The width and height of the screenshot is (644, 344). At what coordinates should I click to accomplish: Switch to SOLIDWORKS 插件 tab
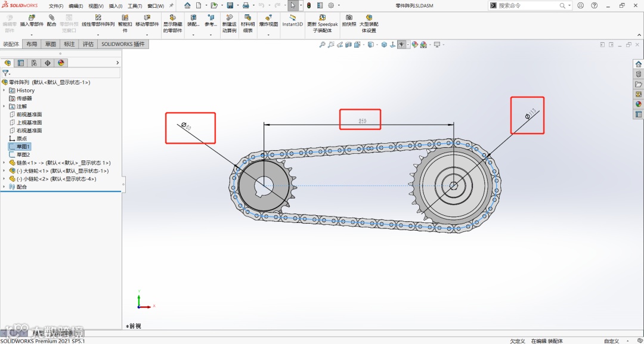pos(123,44)
